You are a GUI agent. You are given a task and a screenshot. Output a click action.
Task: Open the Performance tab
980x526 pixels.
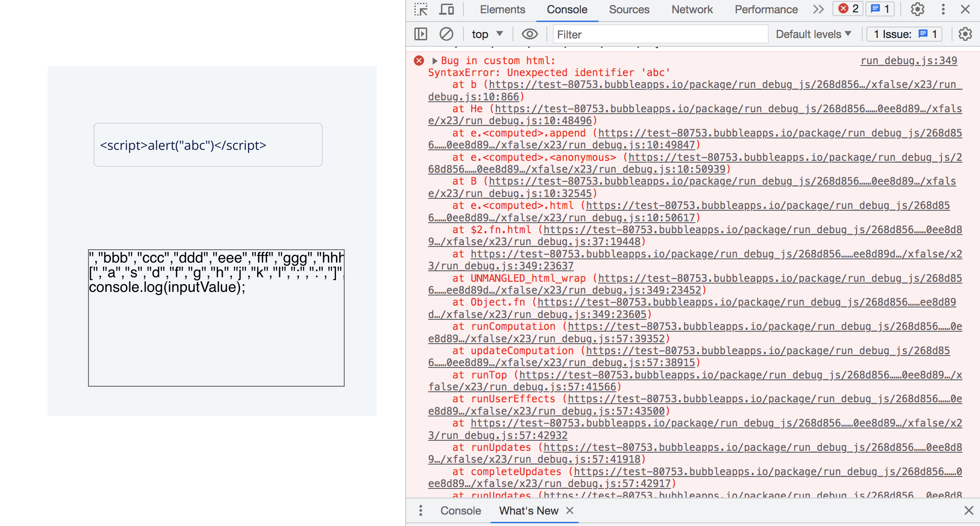click(766, 10)
